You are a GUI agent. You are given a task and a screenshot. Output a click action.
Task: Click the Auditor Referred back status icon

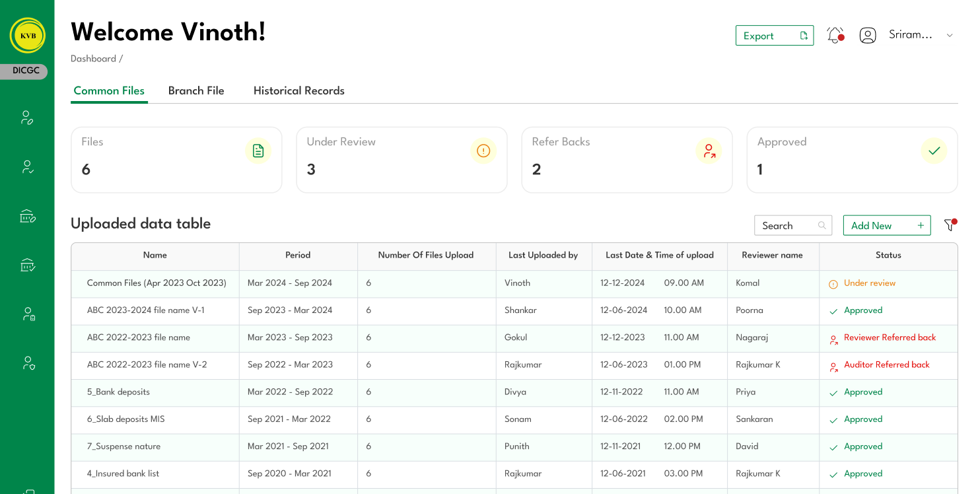click(x=833, y=366)
